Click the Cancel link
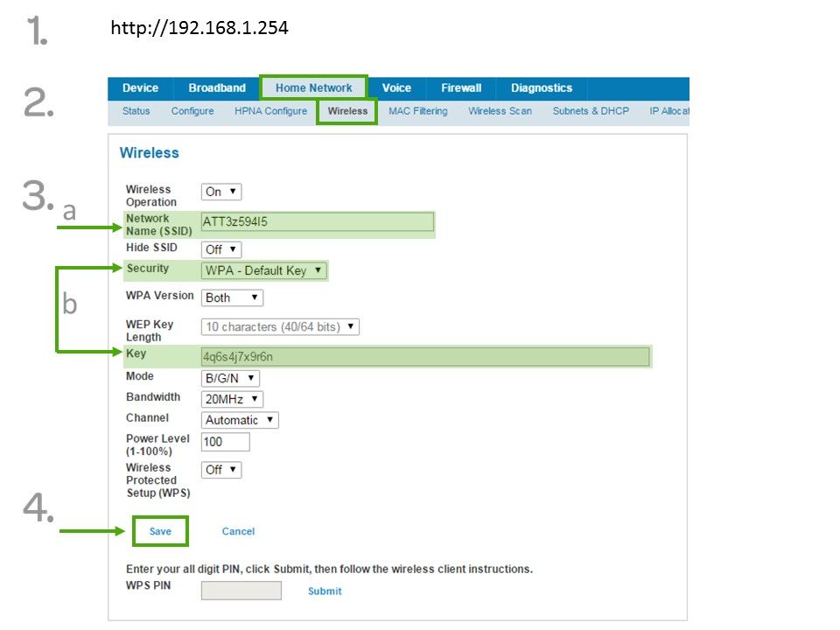The width and height of the screenshot is (840, 630). (x=238, y=532)
